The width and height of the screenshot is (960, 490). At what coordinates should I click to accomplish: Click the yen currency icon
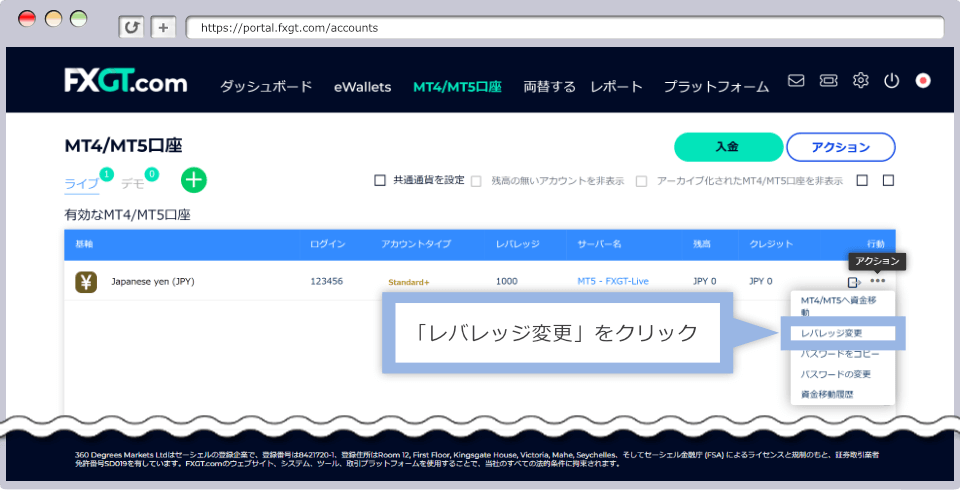[86, 282]
